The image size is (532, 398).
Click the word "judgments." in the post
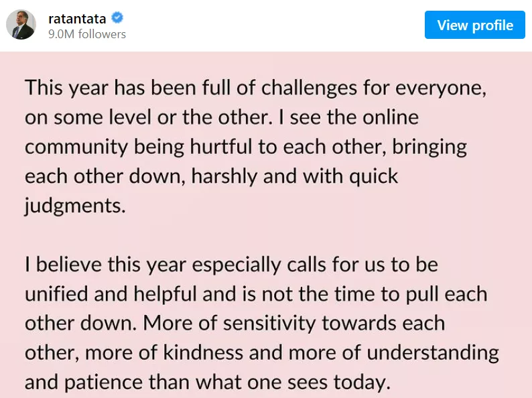click(x=75, y=206)
